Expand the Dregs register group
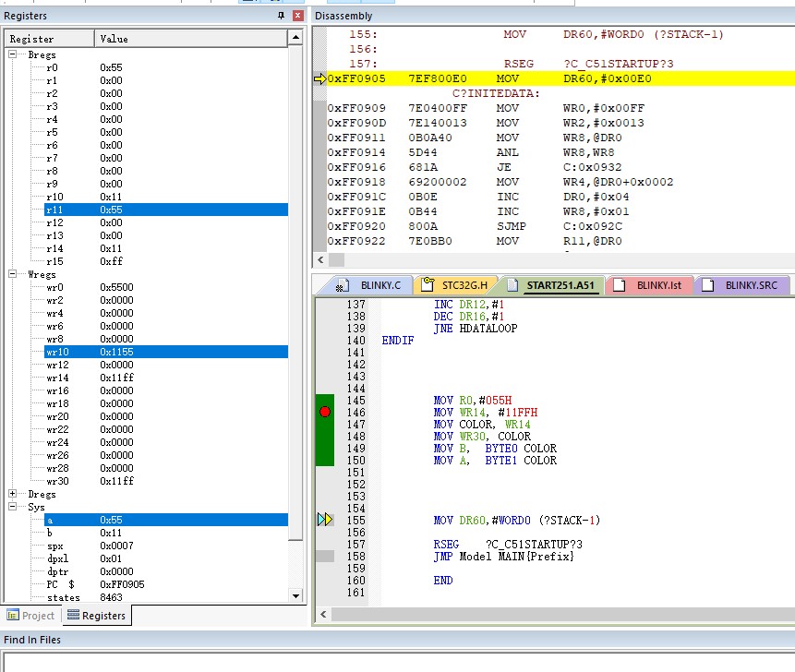This screenshot has width=795, height=672. tap(12, 494)
